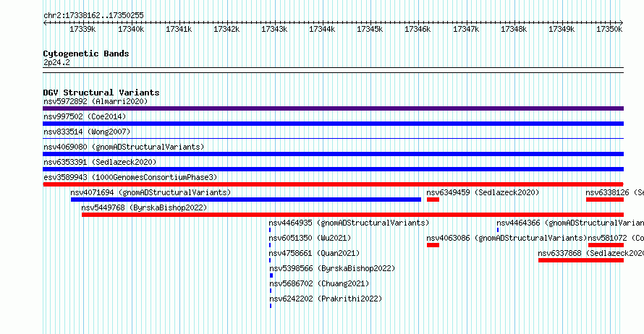Screen dimensions: 644x334
Task: Open nsv5686702 (Chuang2021) variant label
Action: tap(319, 283)
